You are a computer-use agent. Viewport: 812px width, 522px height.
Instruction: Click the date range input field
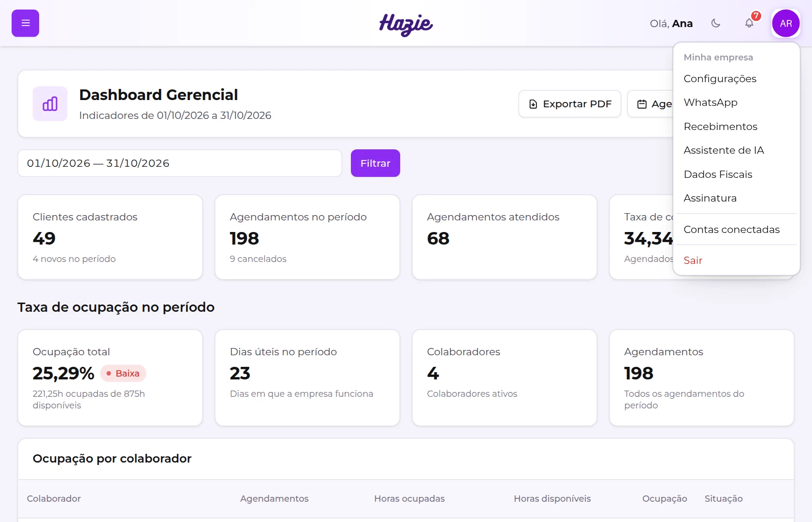click(180, 163)
